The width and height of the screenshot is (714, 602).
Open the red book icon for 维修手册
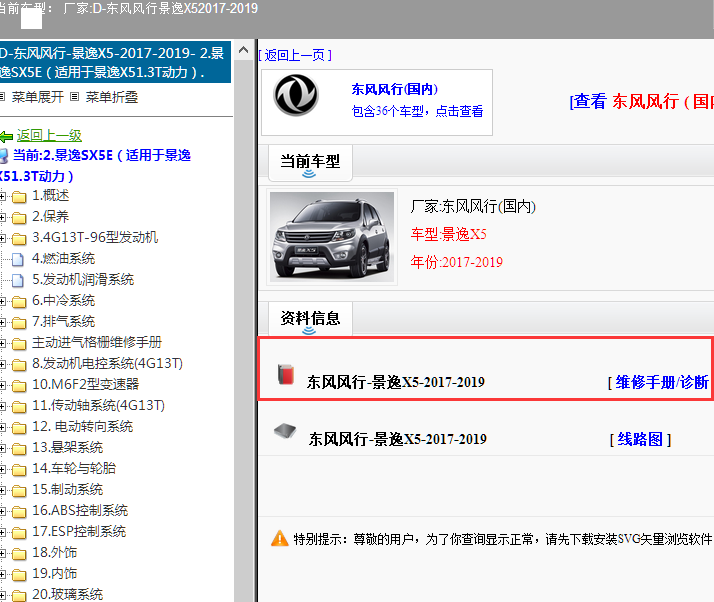(x=286, y=375)
